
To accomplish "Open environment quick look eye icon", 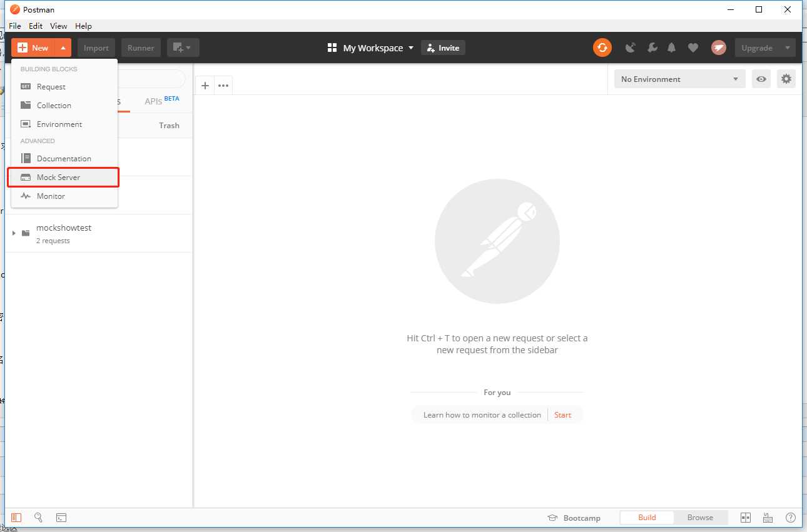I will click(x=761, y=79).
